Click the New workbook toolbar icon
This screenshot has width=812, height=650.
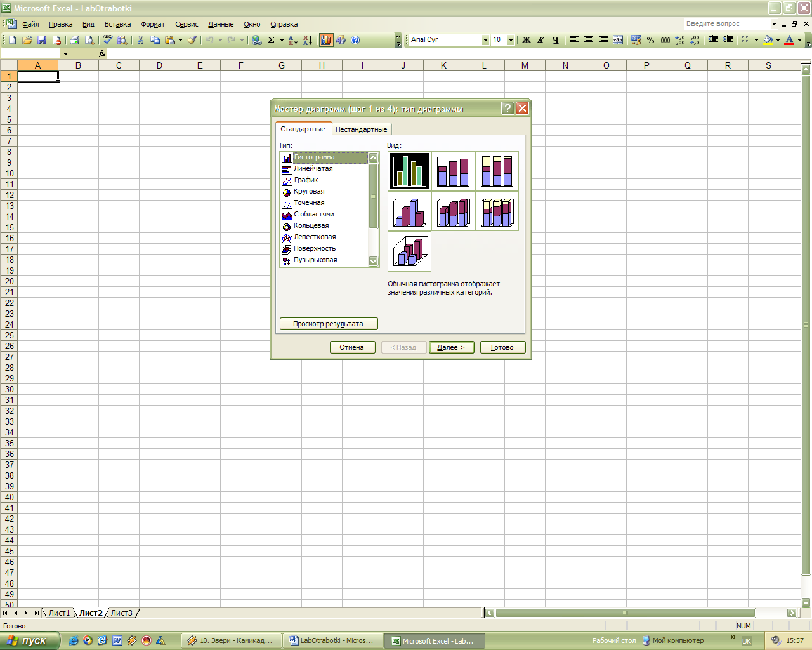click(12, 40)
